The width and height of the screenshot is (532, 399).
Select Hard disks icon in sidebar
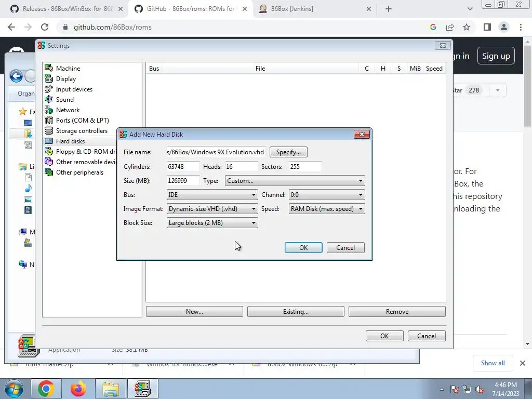point(49,141)
